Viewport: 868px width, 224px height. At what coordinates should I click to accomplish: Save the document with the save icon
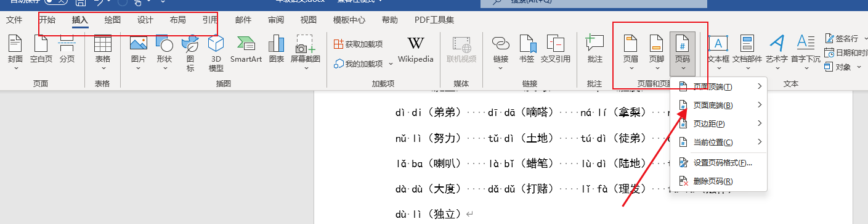coord(80,3)
